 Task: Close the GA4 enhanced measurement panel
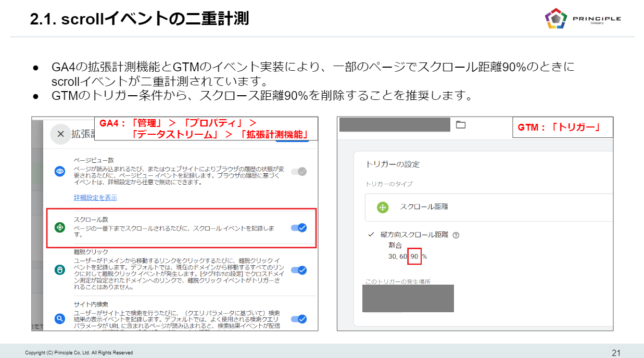point(60,134)
